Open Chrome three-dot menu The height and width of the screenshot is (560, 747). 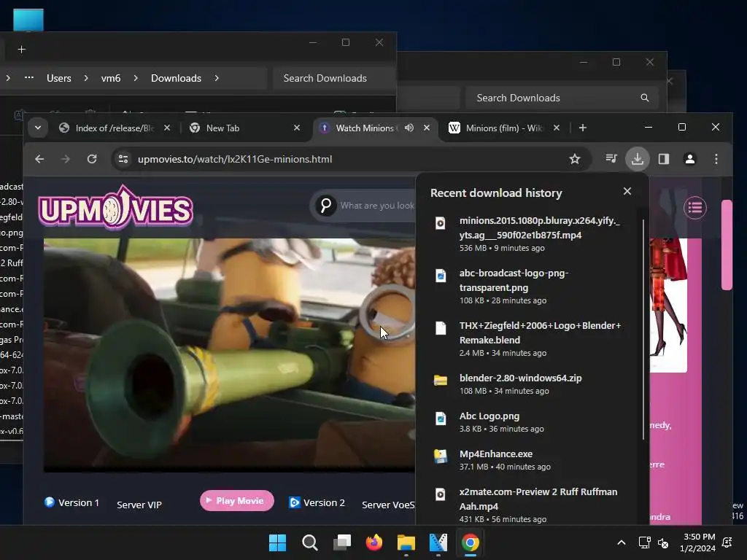(x=716, y=159)
